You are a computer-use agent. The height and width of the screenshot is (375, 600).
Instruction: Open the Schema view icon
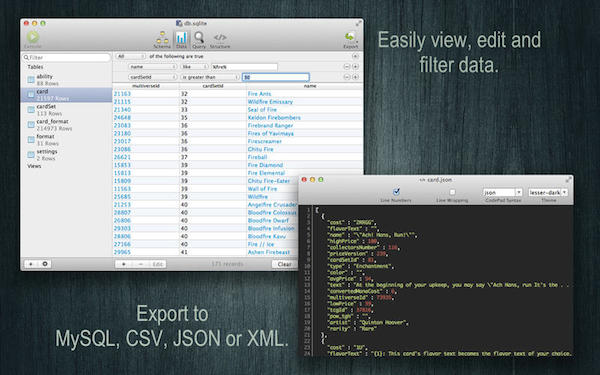click(x=162, y=38)
